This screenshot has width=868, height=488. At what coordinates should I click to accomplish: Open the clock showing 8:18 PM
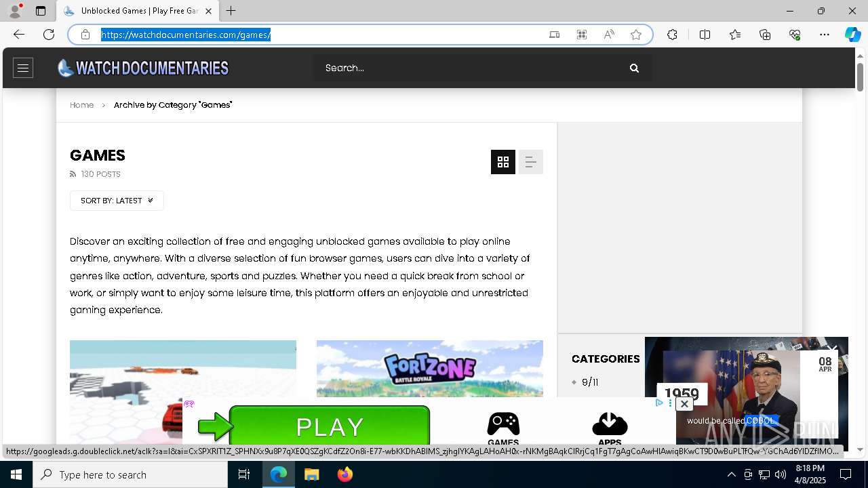point(810,474)
